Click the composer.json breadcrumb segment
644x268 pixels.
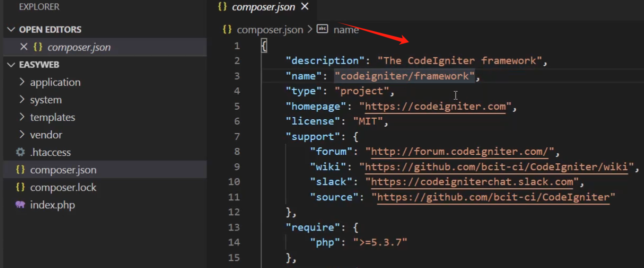coord(270,30)
